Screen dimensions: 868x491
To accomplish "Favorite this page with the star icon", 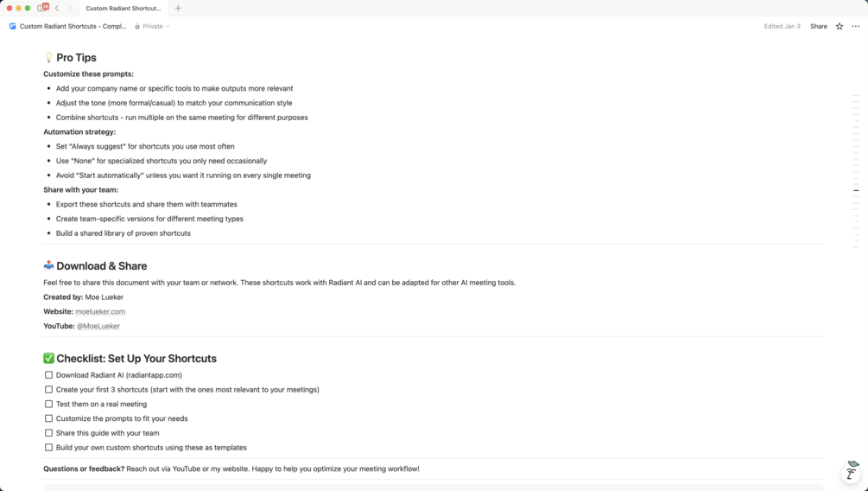I will tap(839, 26).
